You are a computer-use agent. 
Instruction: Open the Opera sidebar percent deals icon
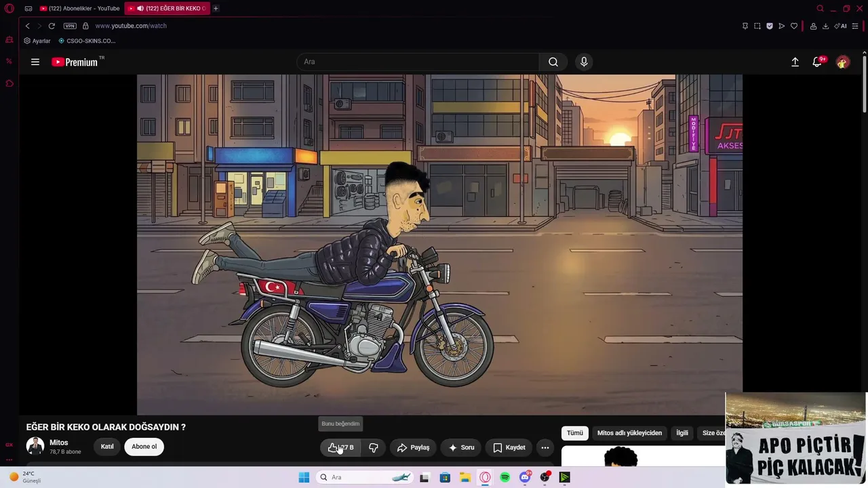[x=9, y=61]
